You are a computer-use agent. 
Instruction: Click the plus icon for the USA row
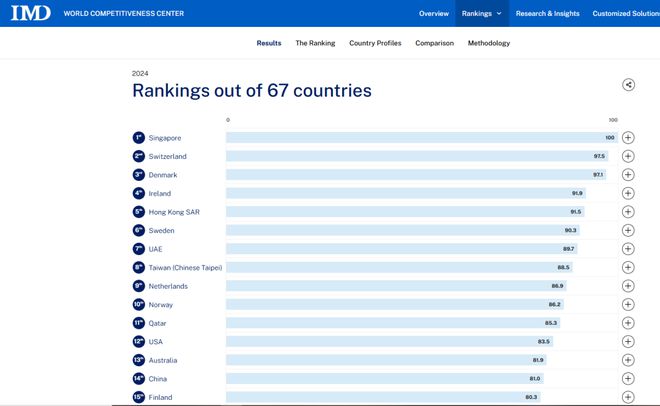point(628,341)
